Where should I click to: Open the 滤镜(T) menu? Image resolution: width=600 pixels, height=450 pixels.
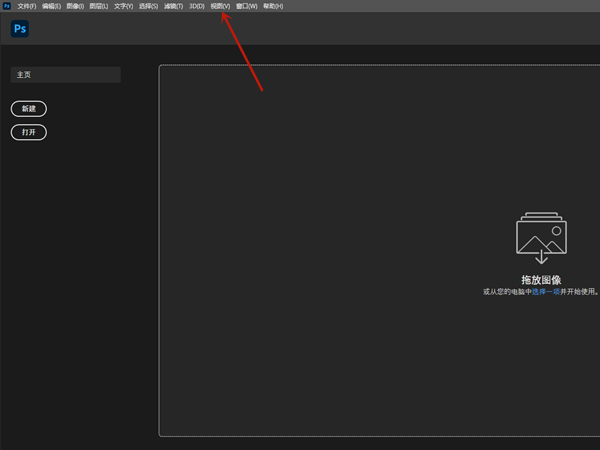pos(173,6)
